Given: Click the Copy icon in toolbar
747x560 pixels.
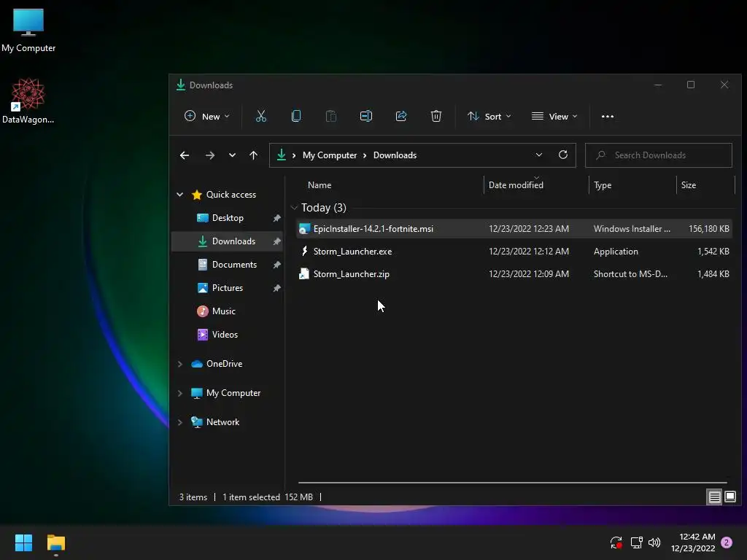Looking at the screenshot, I should [296, 116].
